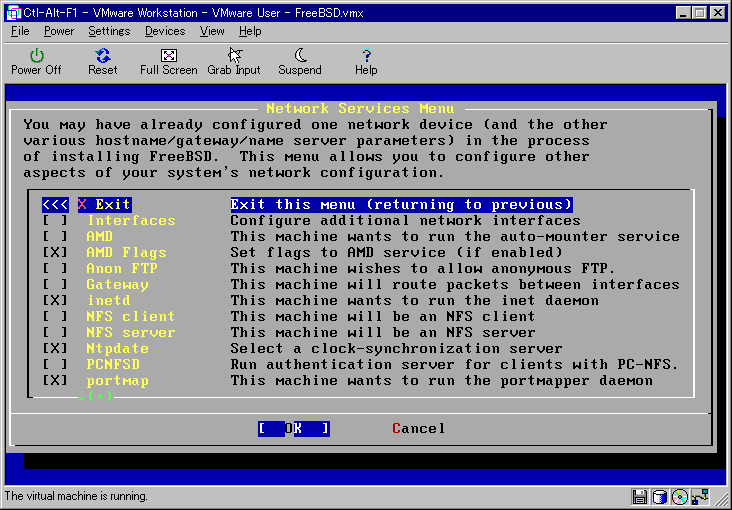Screen dimensions: 732x510
Task: Click the 'Network Services Menu' title
Action: (360, 108)
